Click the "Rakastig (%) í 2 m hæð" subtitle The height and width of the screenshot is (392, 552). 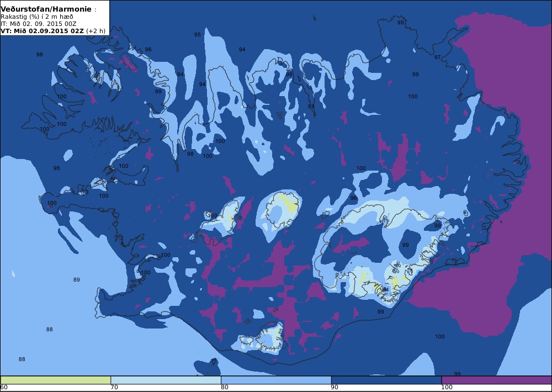[x=37, y=17]
